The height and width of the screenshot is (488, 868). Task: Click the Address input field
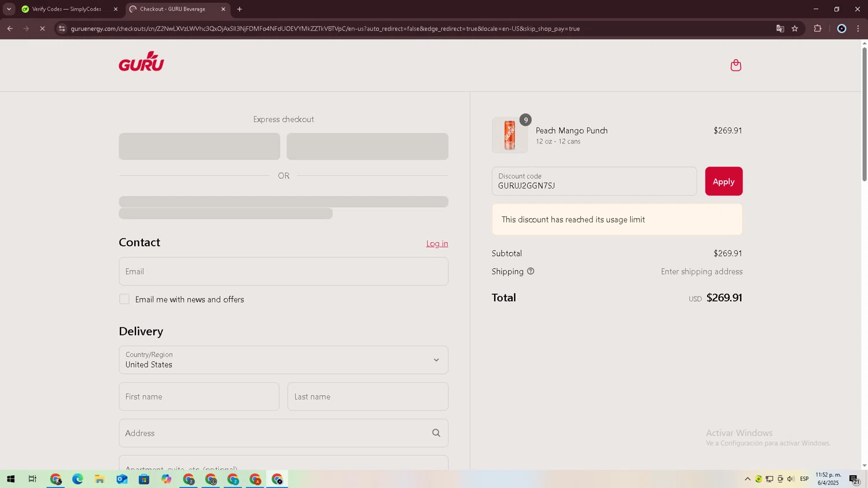[284, 433]
